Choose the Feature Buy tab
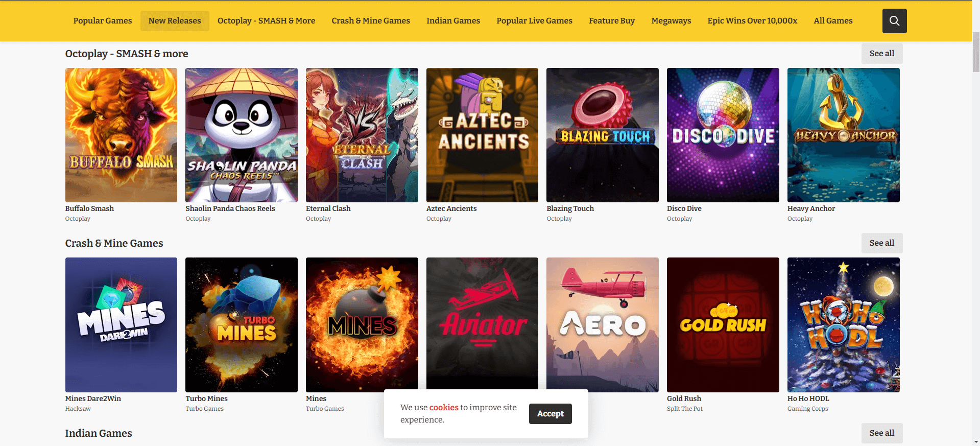The image size is (980, 446). 612,21
